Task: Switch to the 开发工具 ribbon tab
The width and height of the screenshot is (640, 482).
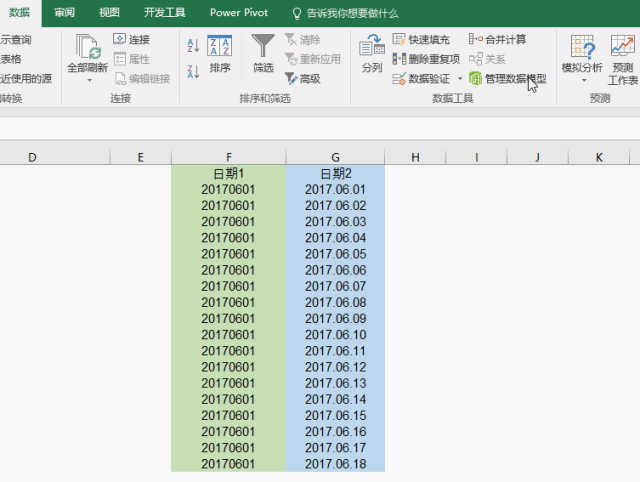Action: click(x=164, y=13)
